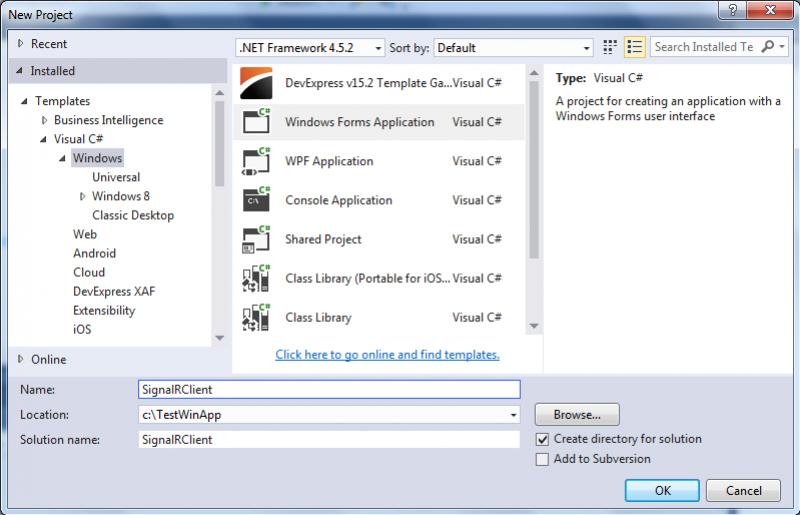Click tree panel scroll-down arrow
Image resolution: width=800 pixels, height=515 pixels.
[220, 337]
